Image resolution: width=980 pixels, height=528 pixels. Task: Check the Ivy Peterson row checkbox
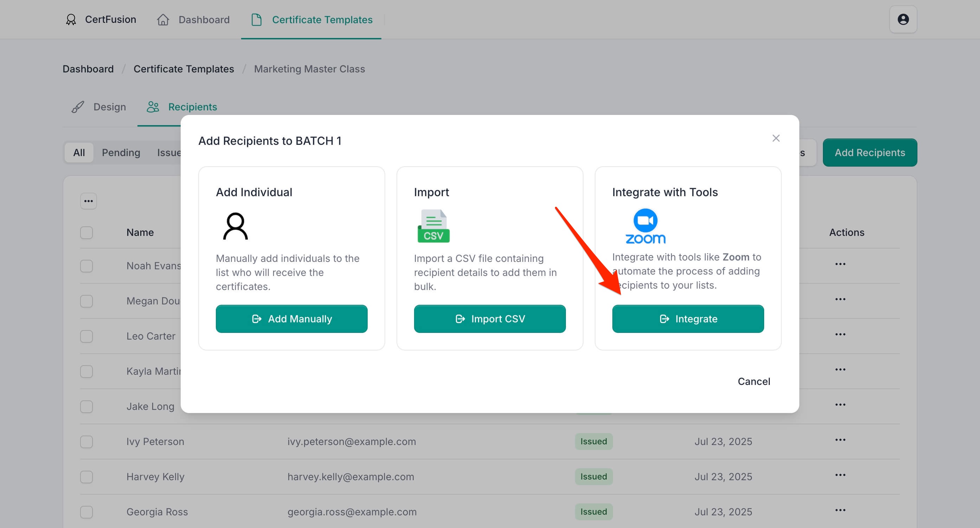[86, 442]
